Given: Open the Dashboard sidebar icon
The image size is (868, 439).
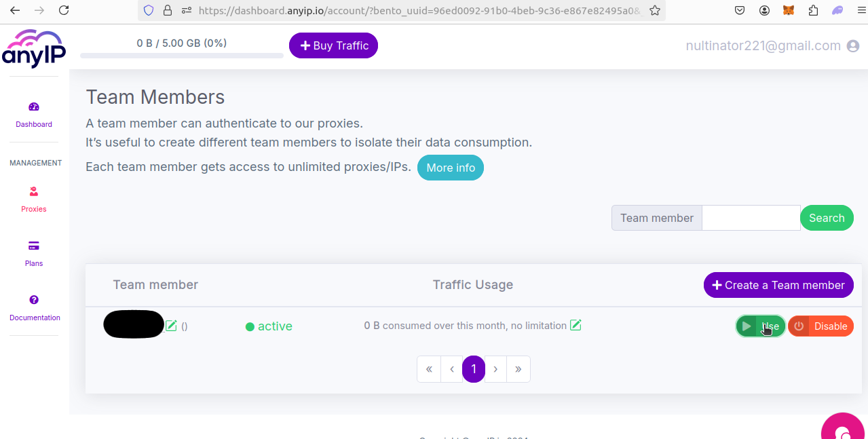Looking at the screenshot, I should point(34,107).
